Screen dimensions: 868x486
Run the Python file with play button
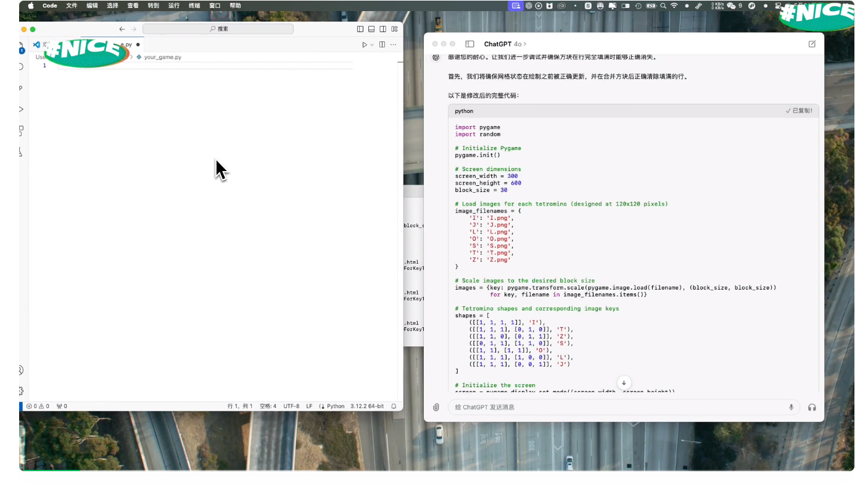(365, 44)
